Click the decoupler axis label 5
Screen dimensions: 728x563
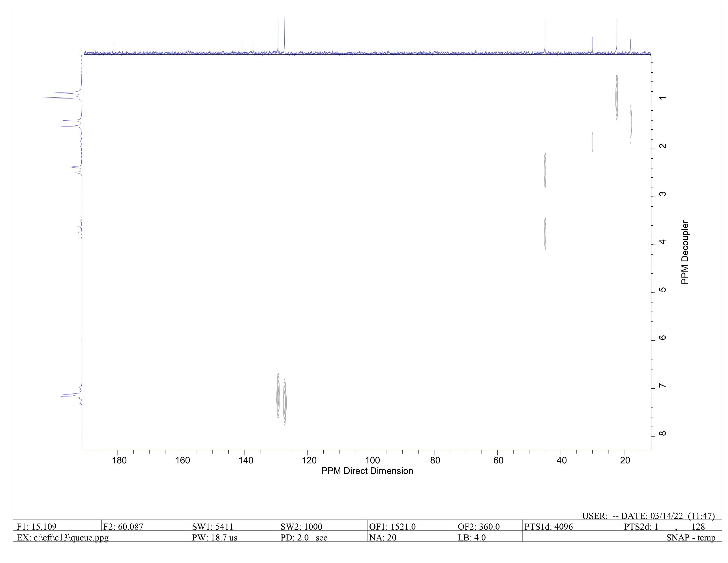pyautogui.click(x=663, y=289)
